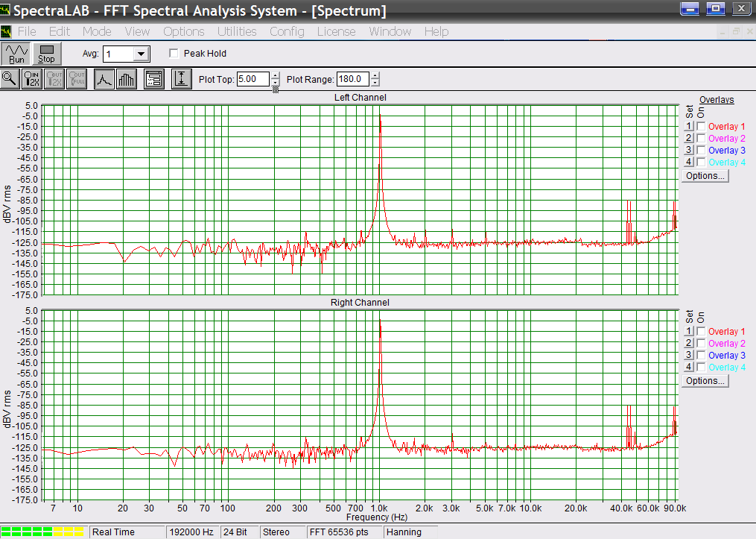Click the Zoom In 2X icon
Screen dimensions: 756x539
pyautogui.click(x=32, y=79)
